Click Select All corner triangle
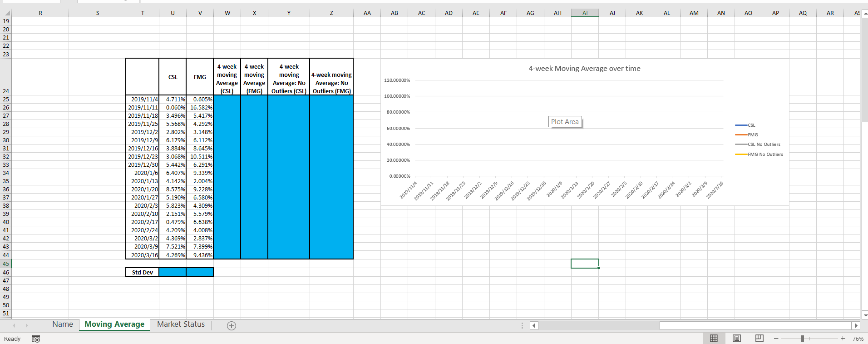 (x=6, y=13)
